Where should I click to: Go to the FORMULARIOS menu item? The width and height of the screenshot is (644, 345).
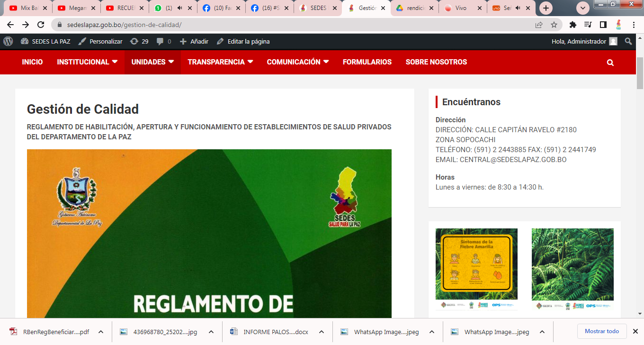[x=367, y=62]
